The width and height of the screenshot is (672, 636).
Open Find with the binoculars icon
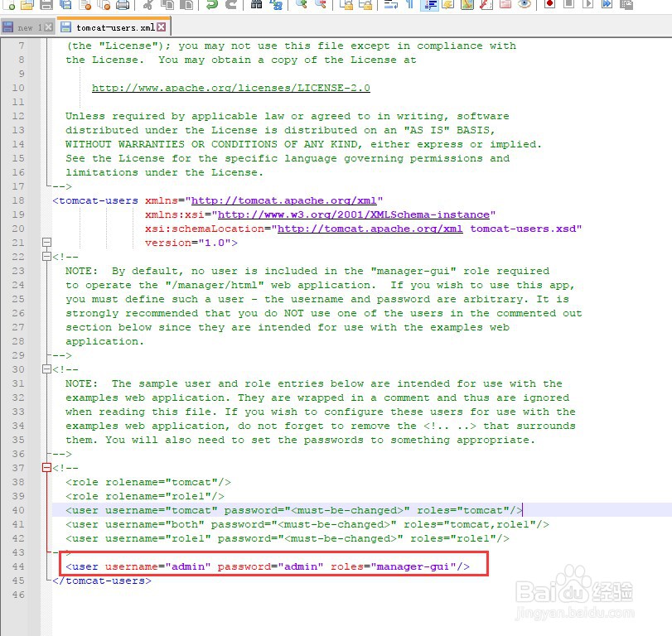256,4
